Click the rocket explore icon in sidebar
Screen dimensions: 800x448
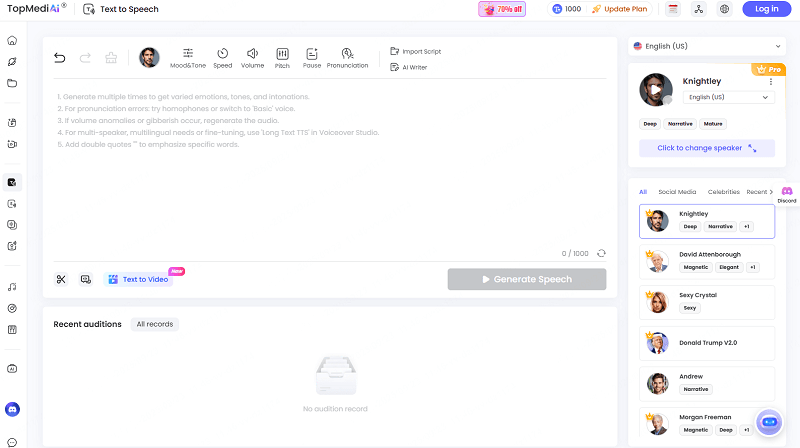(x=12, y=62)
